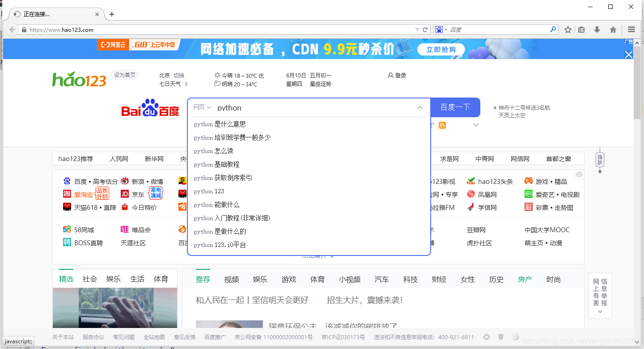
Task: Open a new tab with the plus button
Action: pyautogui.click(x=112, y=14)
